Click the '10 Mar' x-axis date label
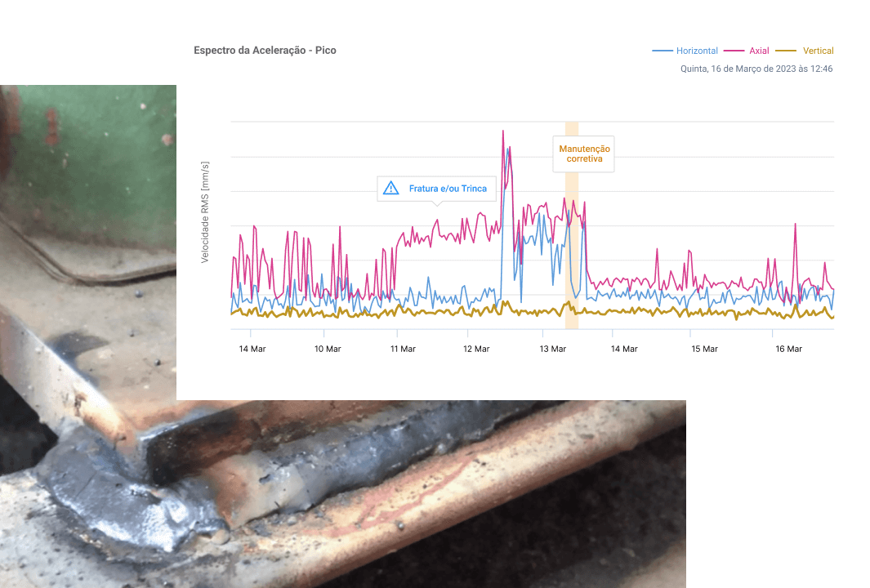The width and height of the screenshot is (870, 588). [328, 349]
